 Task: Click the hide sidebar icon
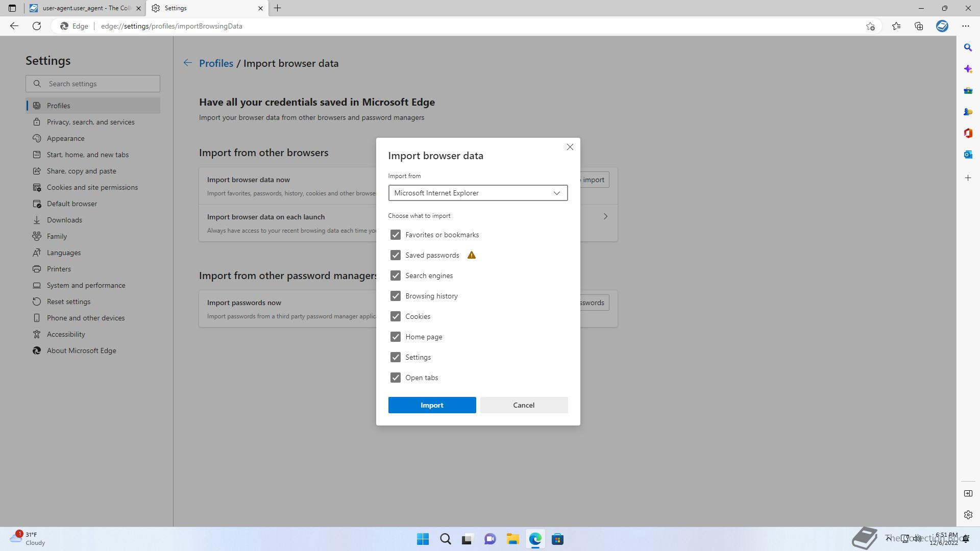point(968,493)
